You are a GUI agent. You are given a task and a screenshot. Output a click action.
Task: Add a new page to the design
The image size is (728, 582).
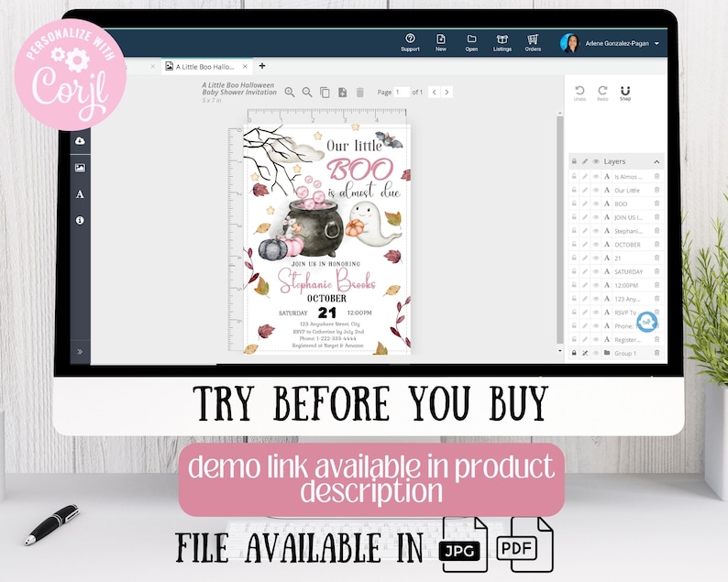[342, 93]
